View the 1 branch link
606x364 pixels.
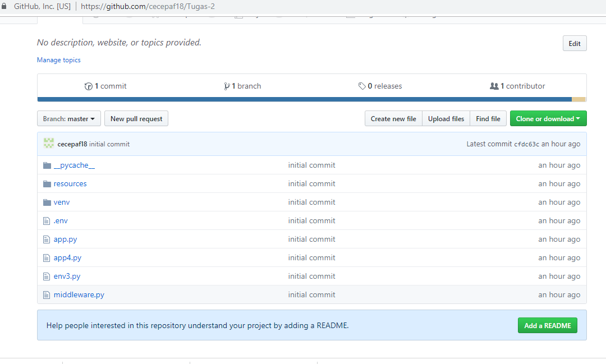click(242, 86)
